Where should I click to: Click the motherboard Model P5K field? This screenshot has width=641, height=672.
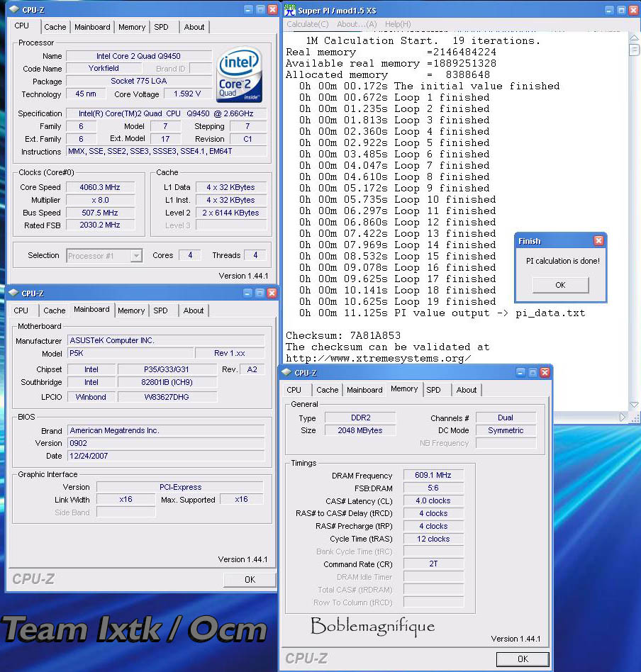(130, 353)
